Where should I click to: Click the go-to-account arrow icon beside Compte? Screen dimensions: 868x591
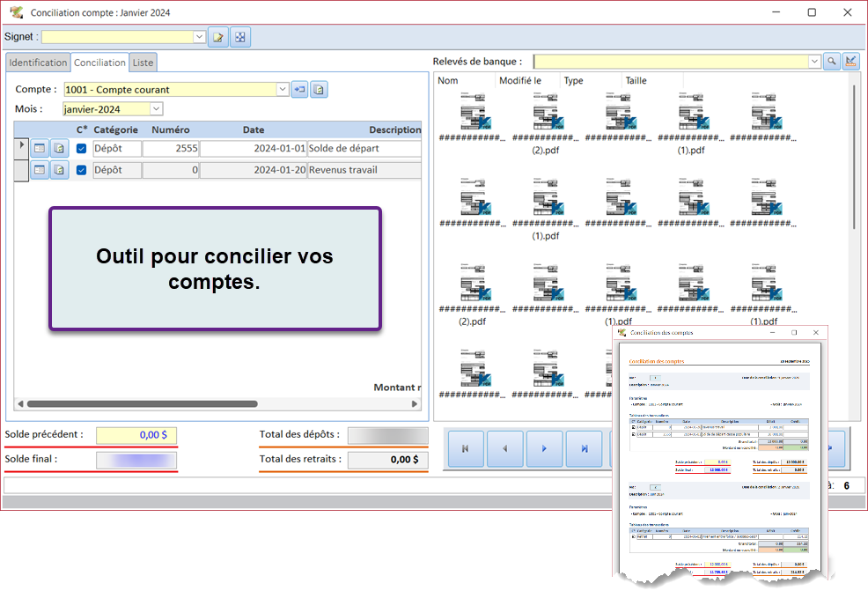pos(300,89)
